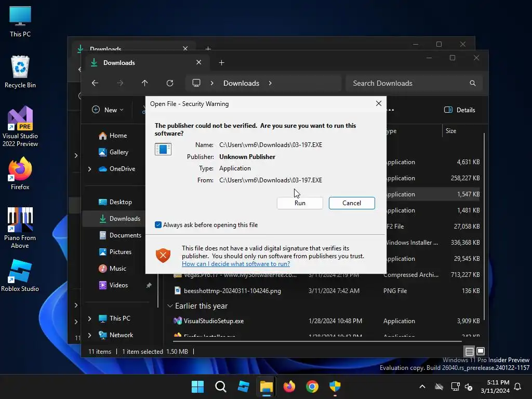The image size is (532, 399).
Task: Click Cancel in the Security Warning dialog
Action: tap(352, 203)
